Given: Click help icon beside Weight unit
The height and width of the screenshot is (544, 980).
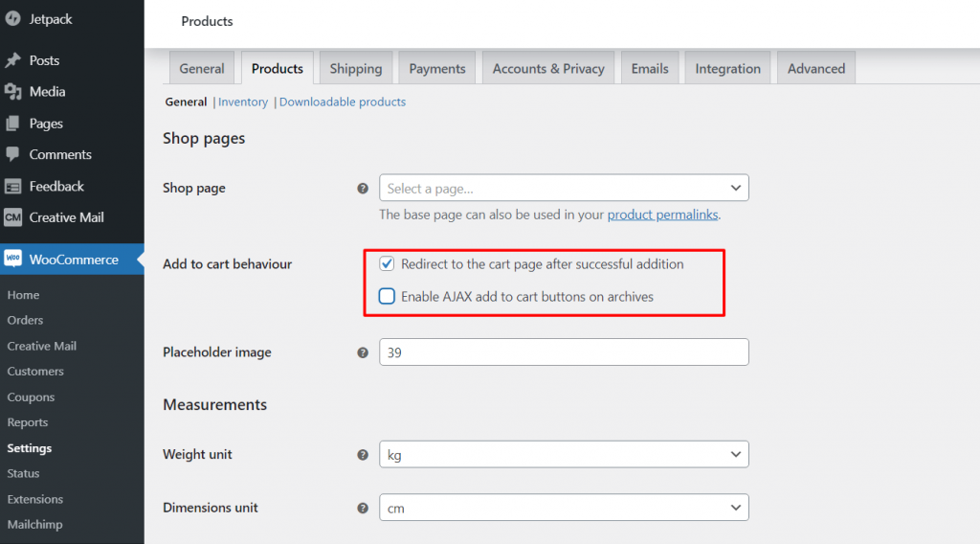Looking at the screenshot, I should [363, 455].
